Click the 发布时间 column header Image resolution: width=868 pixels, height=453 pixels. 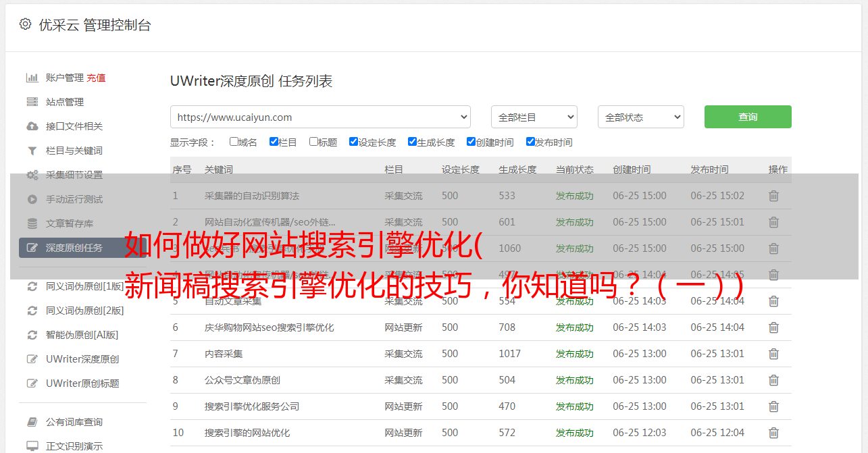click(x=709, y=169)
